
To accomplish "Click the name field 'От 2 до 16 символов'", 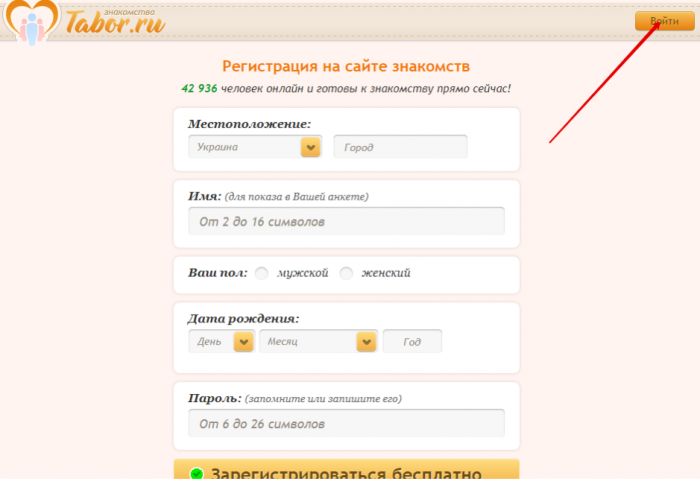I will [346, 221].
